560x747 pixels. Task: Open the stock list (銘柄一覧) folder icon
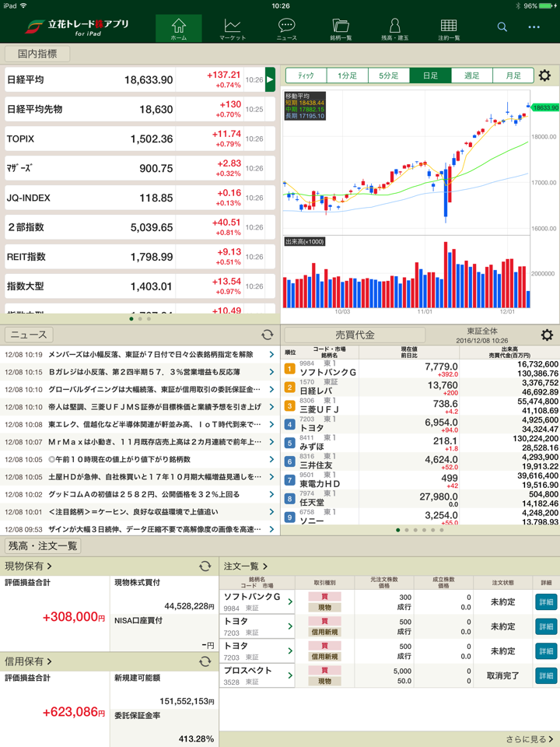341,29
